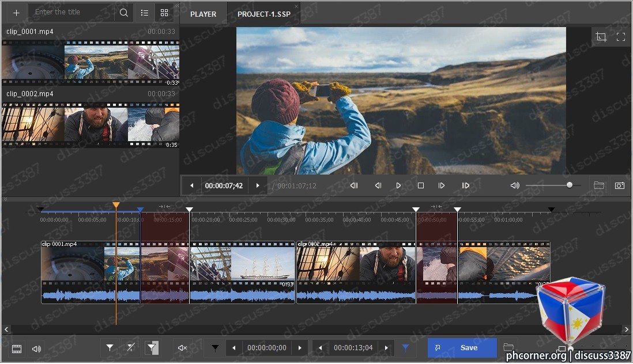Take a snapshot with the camera icon
Screen dimensions: 633x364
(x=619, y=185)
